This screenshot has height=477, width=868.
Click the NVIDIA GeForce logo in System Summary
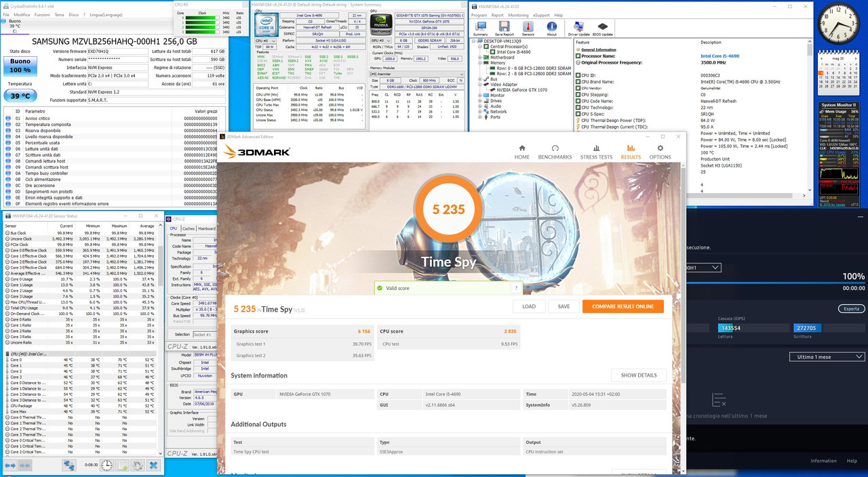[381, 26]
